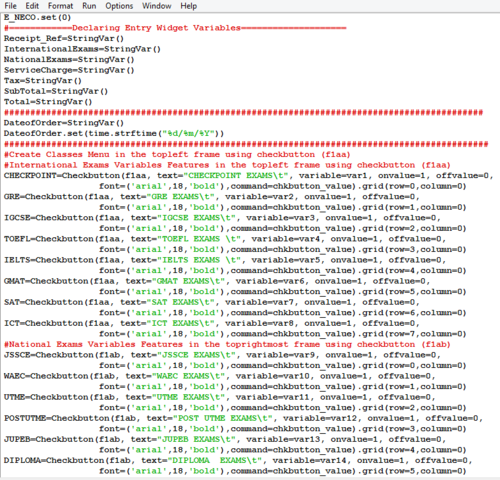Open the Format menu
Image resolution: width=500 pixels, height=480 pixels.
tap(60, 6)
